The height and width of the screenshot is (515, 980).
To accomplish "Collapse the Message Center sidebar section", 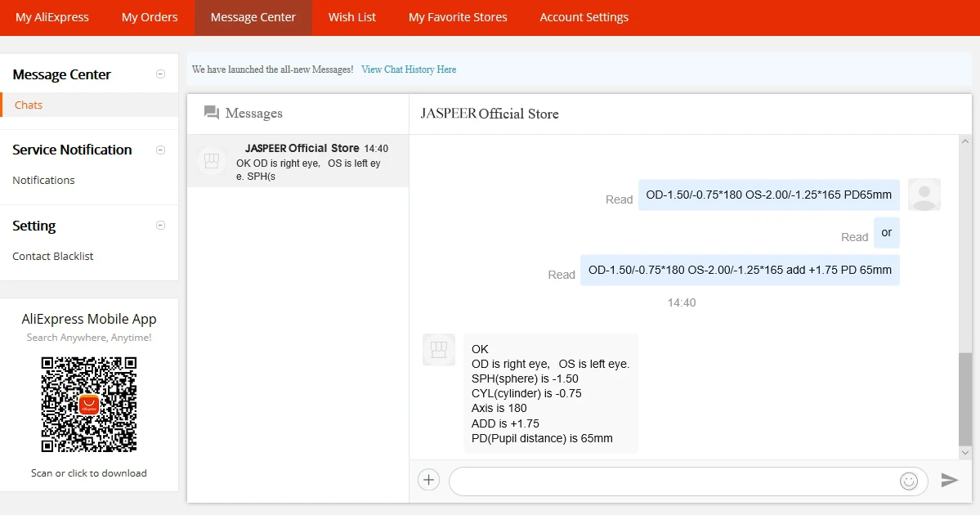I will [161, 74].
